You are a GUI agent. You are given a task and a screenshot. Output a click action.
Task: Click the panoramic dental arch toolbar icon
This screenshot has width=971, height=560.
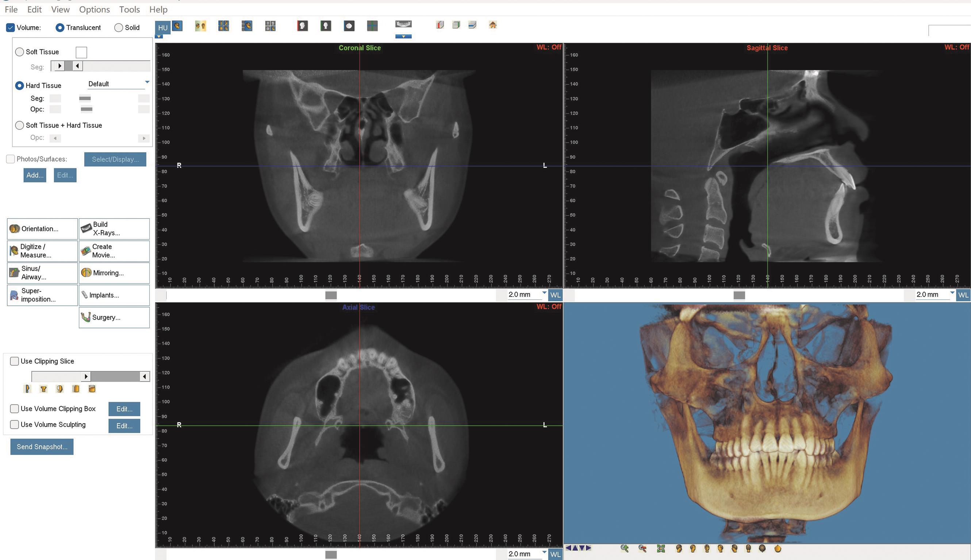point(403,24)
